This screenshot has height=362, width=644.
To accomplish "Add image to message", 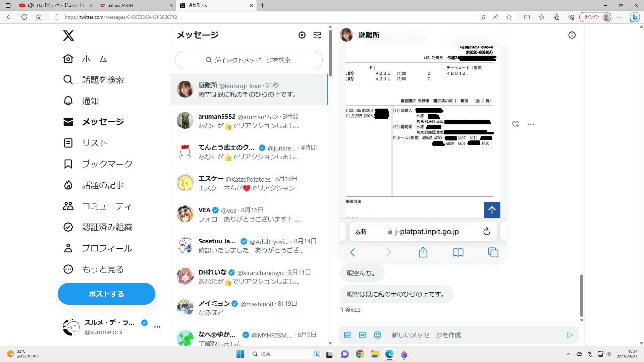I will (x=347, y=335).
